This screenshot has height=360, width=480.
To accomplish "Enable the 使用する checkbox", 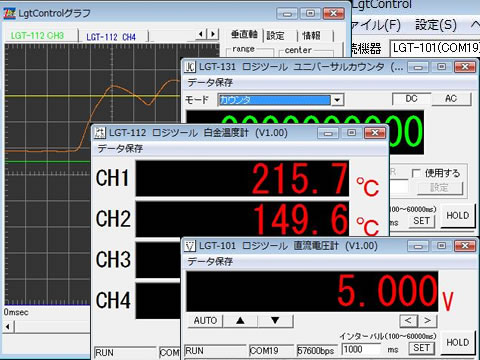I will coord(416,173).
